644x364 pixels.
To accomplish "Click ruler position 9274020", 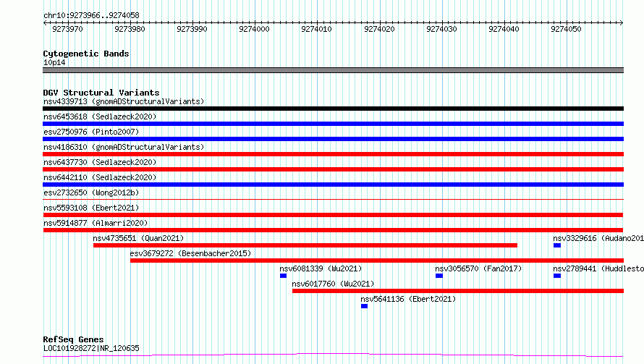I will pos(379,29).
